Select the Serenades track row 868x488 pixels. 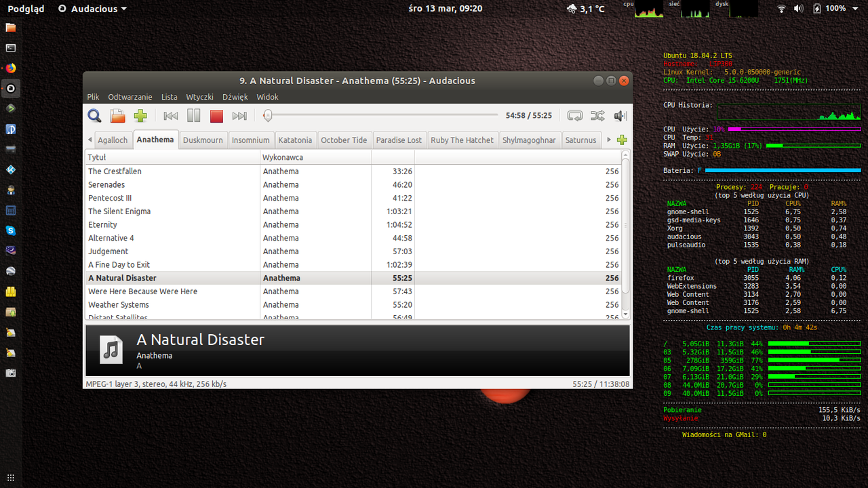click(x=353, y=184)
